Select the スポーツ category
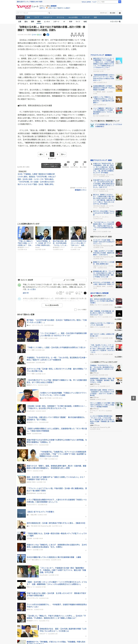Screen dimensions: 138x644 tap(56, 21)
